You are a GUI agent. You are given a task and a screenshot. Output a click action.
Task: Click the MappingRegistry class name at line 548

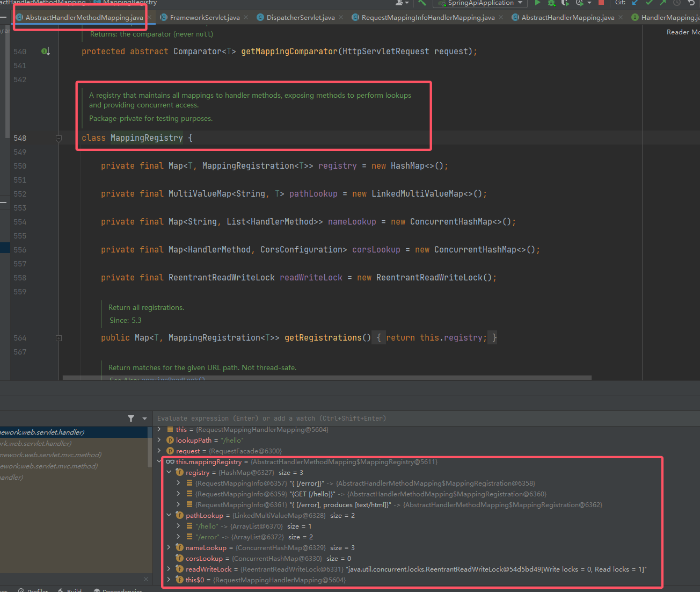[x=147, y=138]
